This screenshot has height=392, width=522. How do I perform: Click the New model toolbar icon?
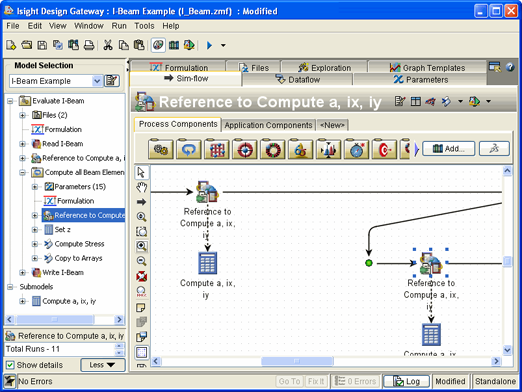tap(11, 45)
